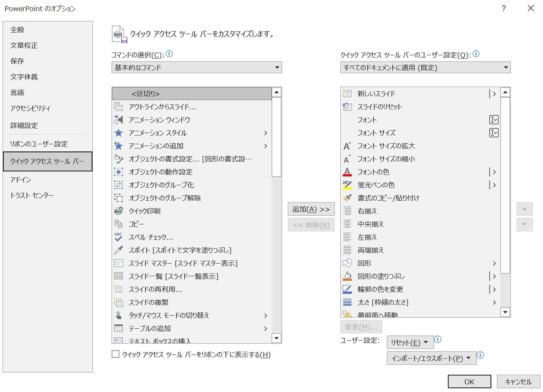543x392 pixels.
Task: Open the 全般 options category
Action: coord(48,30)
